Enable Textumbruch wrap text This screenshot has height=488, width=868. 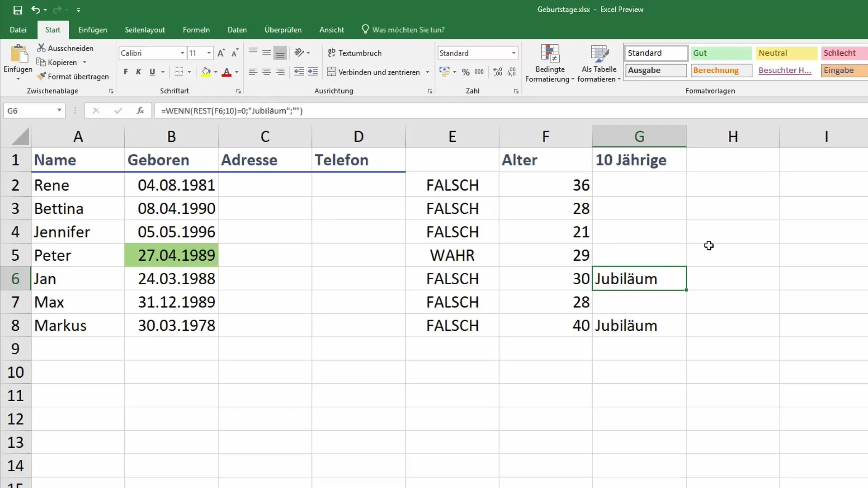pyautogui.click(x=355, y=53)
